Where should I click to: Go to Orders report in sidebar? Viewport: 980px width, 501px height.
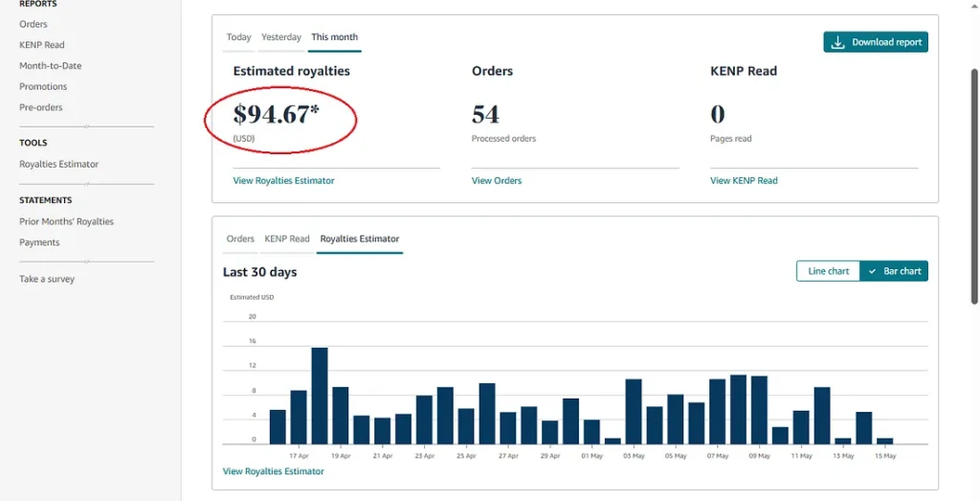[x=33, y=24]
